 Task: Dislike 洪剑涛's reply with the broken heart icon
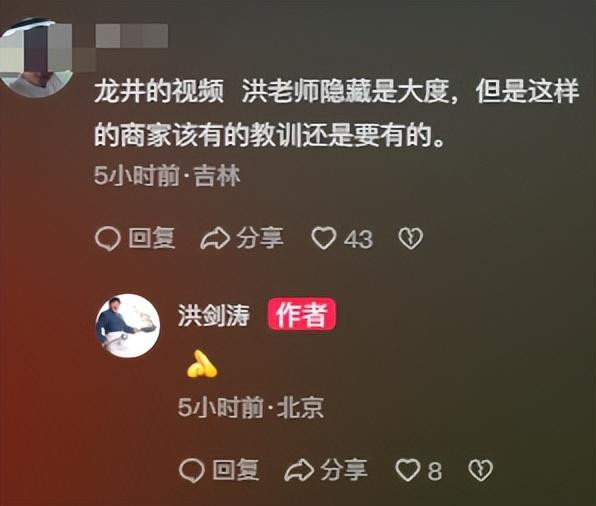click(480, 470)
